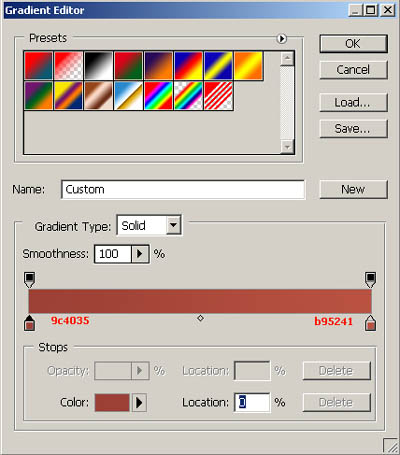Select the right color stop b95241
Image resolution: width=400 pixels, height=455 pixels.
[370, 323]
